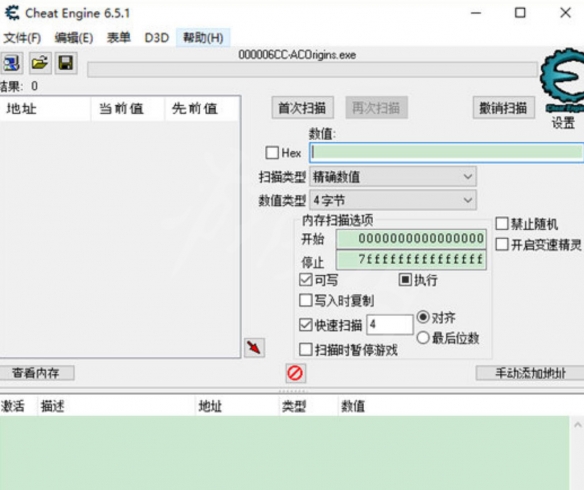Select the 最后位数 radio button
Viewport: 584px width, 490px height.
[423, 338]
